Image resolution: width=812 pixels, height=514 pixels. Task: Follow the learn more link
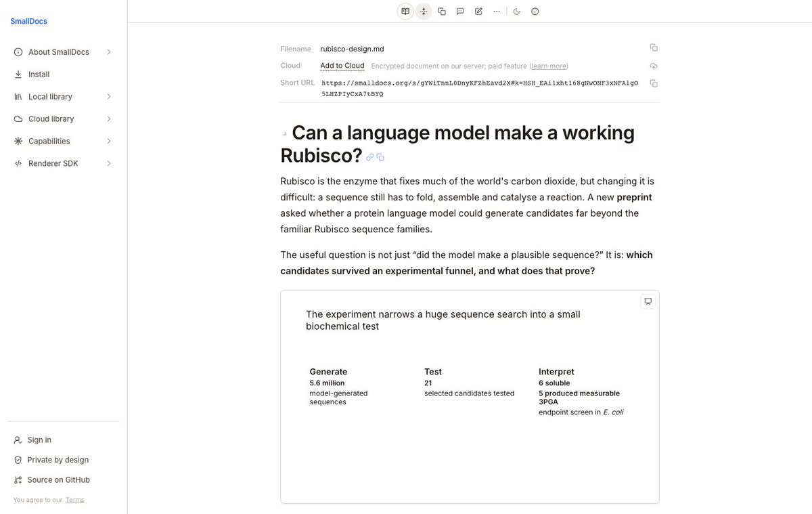pyautogui.click(x=549, y=66)
